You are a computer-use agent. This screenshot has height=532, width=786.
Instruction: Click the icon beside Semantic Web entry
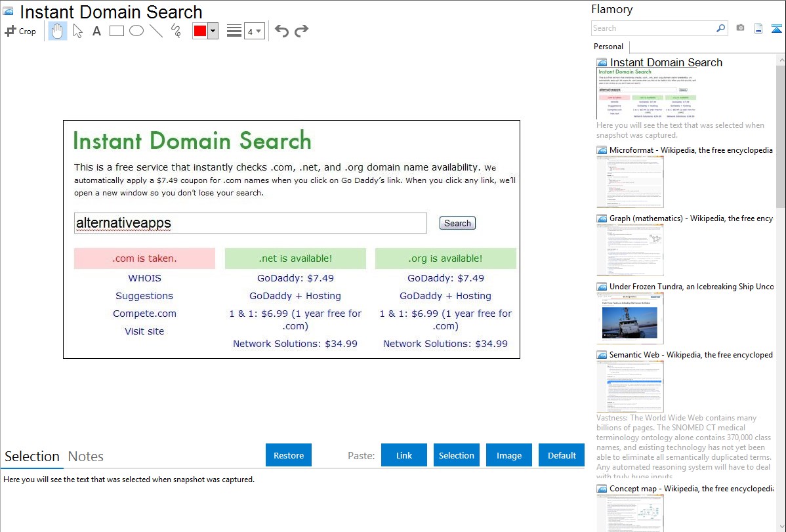coord(602,354)
